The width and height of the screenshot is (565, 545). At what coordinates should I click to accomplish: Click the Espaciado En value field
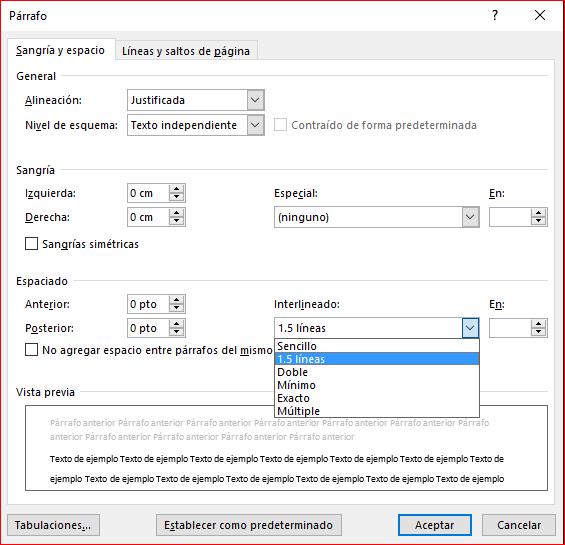tap(510, 328)
